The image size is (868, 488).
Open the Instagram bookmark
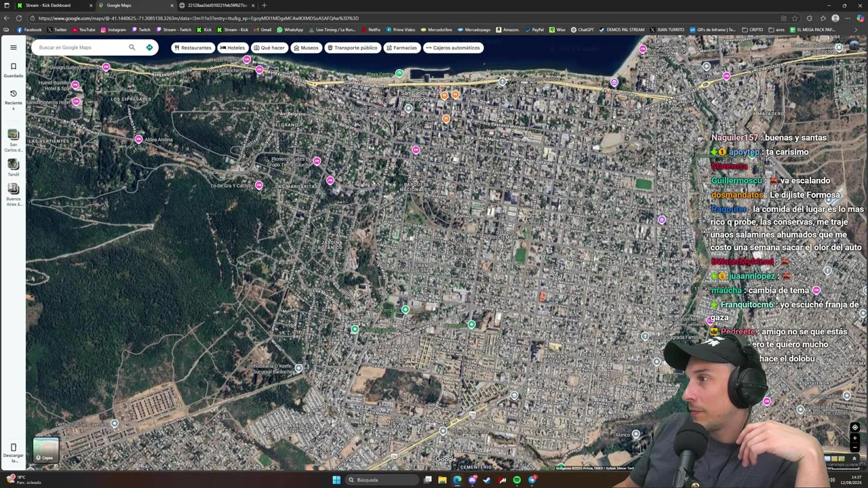[x=113, y=30]
